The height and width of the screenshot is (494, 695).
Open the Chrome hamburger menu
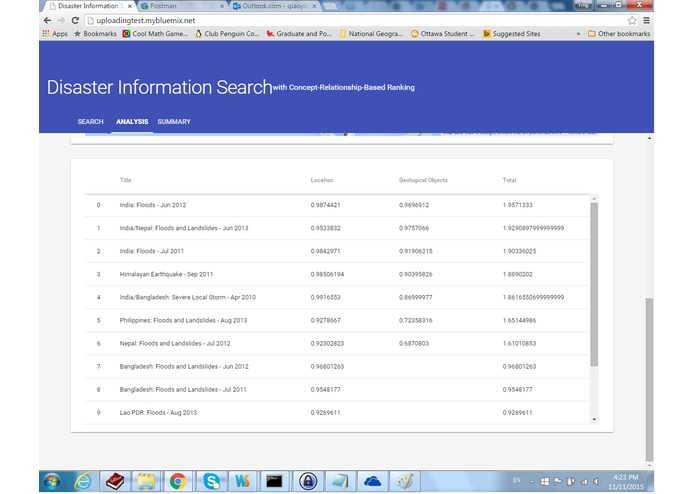pos(647,20)
